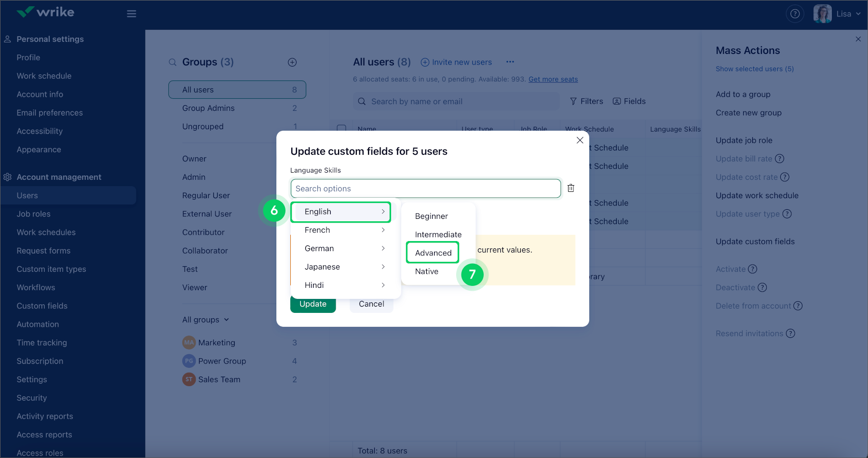The height and width of the screenshot is (458, 868).
Task: Open Security settings in sidebar
Action: point(32,398)
